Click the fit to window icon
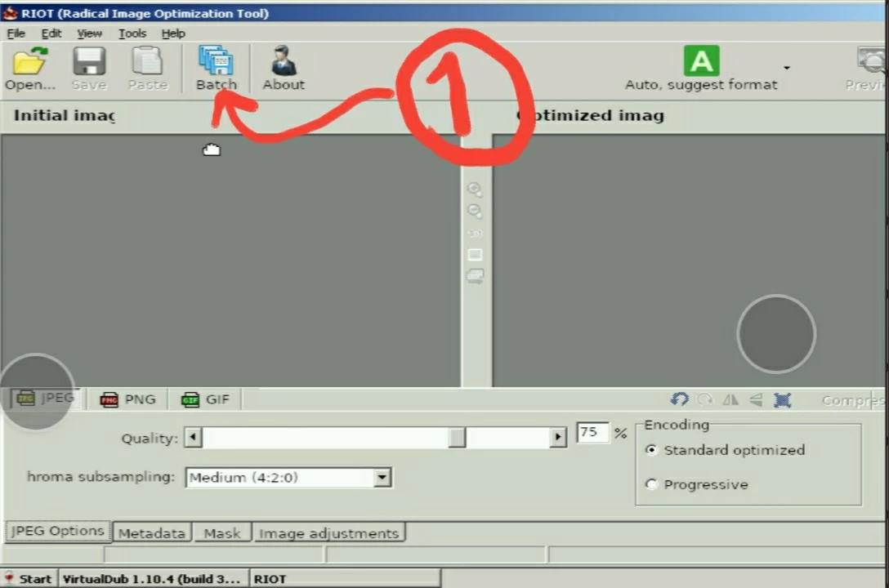Screen dimensions: 889x588 475,255
